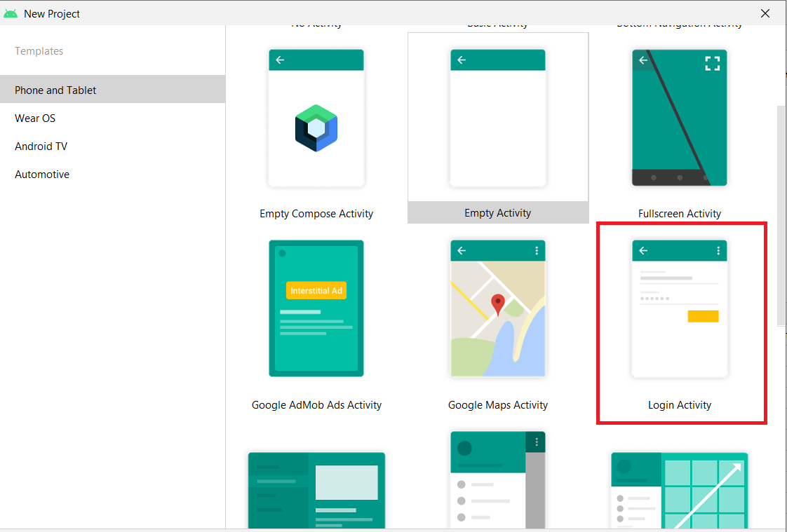Select the Google Maps Activity map preview
This screenshot has height=532, width=787.
(498, 308)
